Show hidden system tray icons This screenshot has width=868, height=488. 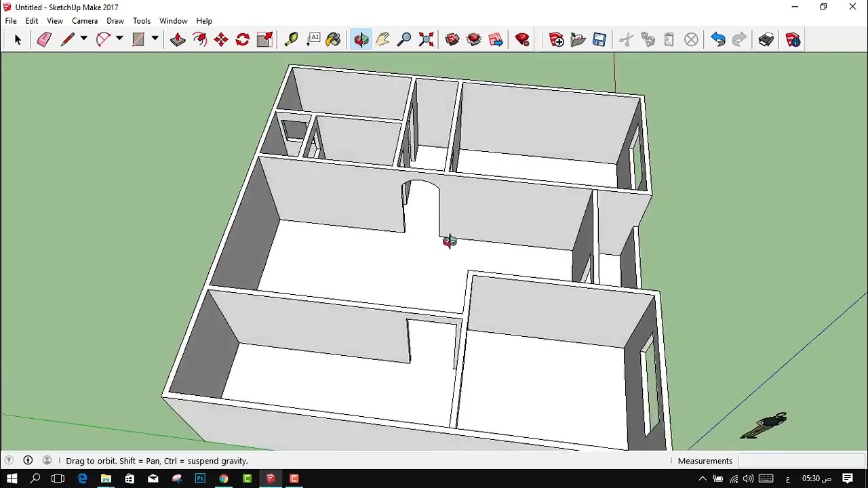point(703,479)
